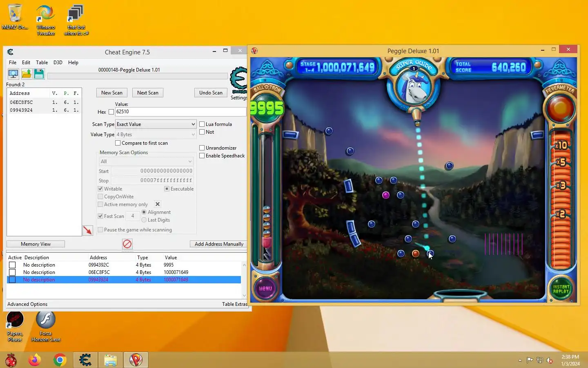
Task: Open Cheat Engine logo Settings
Action: coord(239,84)
